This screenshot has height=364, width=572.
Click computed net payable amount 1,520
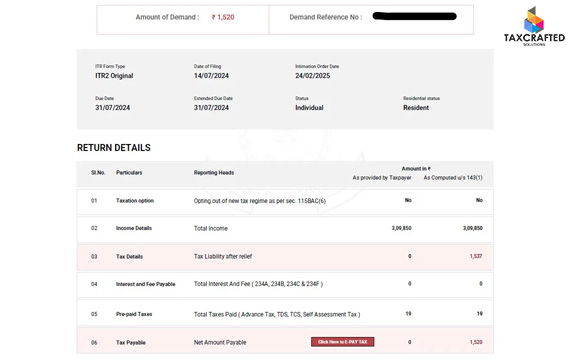476,342
